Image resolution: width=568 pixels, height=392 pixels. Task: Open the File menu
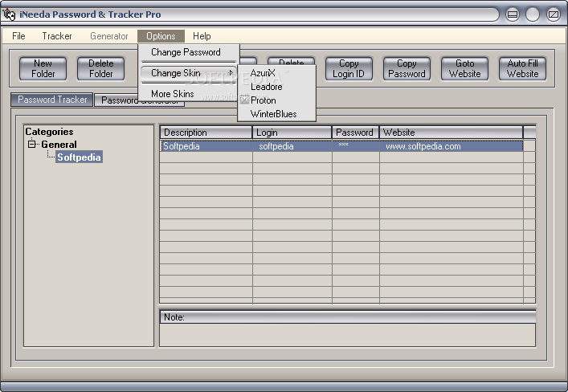[x=18, y=36]
